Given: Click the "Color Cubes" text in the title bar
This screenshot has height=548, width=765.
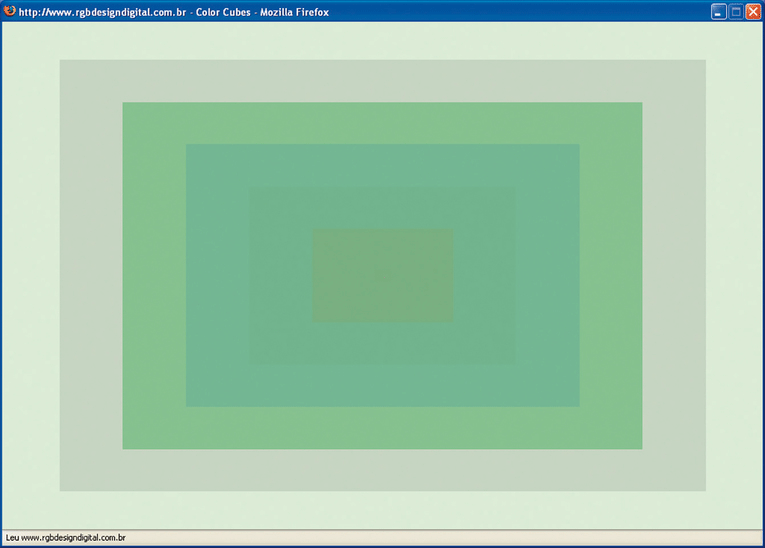Looking at the screenshot, I should pyautogui.click(x=223, y=12).
